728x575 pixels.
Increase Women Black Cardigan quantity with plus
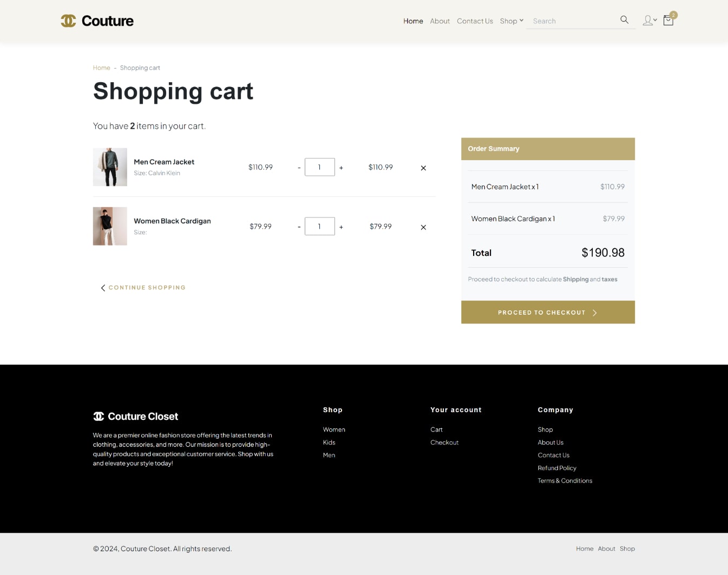pos(341,227)
